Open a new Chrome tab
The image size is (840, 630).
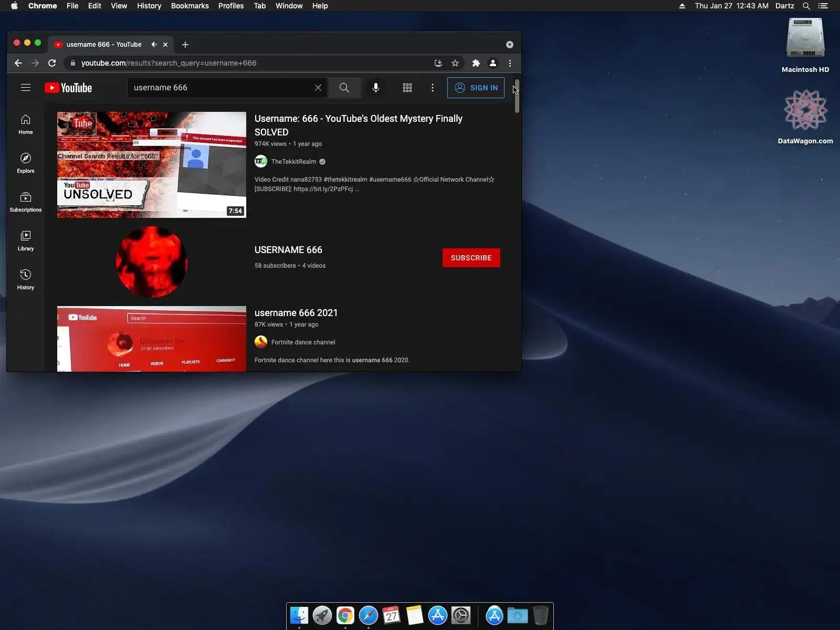tap(185, 45)
